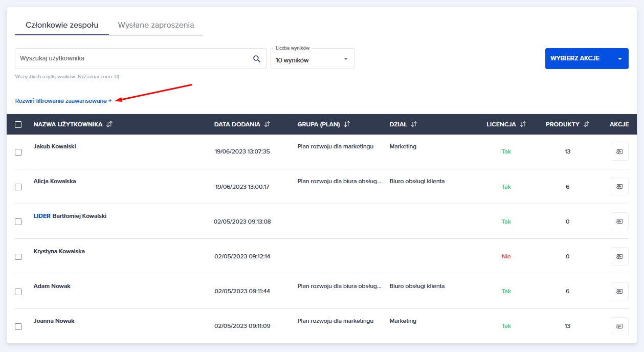Select the checkbox for Adam Nowak
The width and height of the screenshot is (644, 352).
coord(18,292)
